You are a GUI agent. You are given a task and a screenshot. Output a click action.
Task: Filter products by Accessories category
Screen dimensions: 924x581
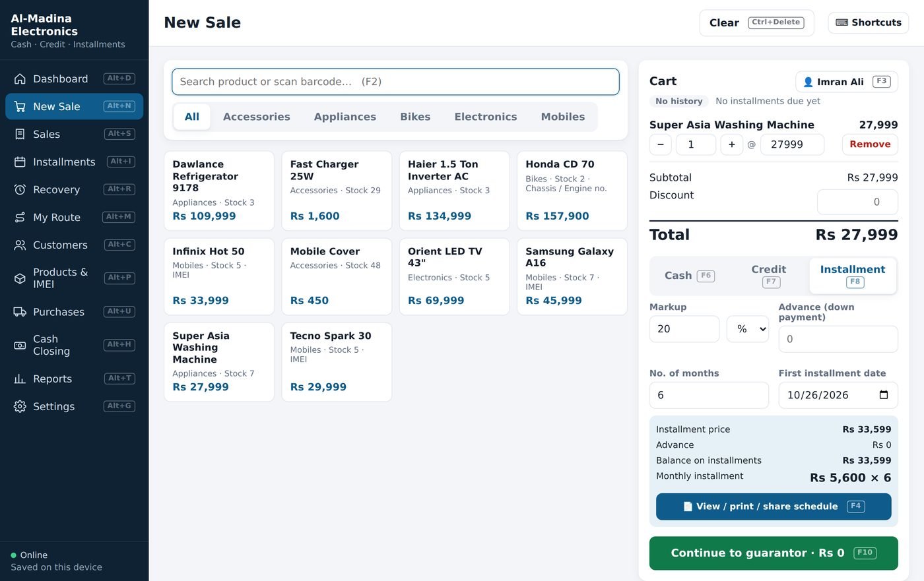coord(257,117)
